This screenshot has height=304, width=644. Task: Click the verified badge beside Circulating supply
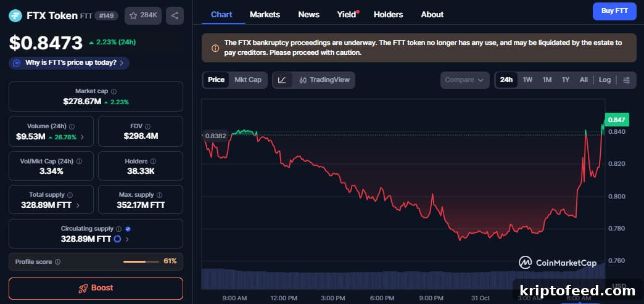(128, 229)
